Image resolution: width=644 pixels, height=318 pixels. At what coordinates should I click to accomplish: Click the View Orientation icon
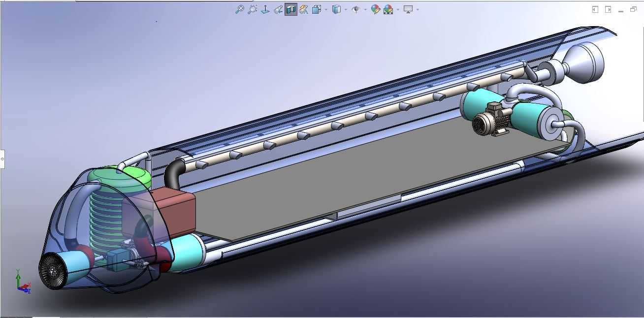coord(317,9)
